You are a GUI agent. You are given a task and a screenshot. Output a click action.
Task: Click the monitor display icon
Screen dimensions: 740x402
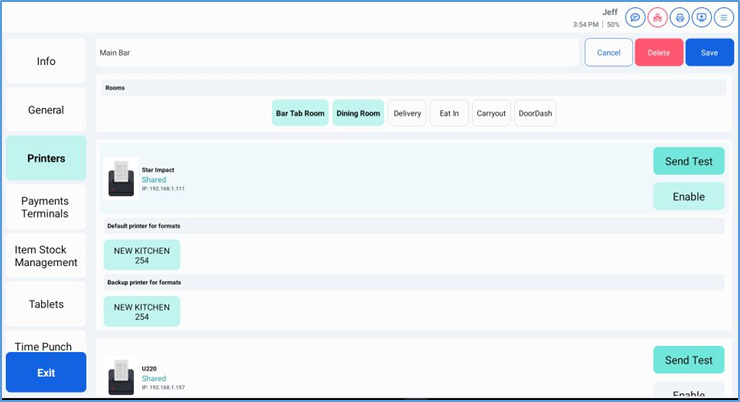(701, 17)
